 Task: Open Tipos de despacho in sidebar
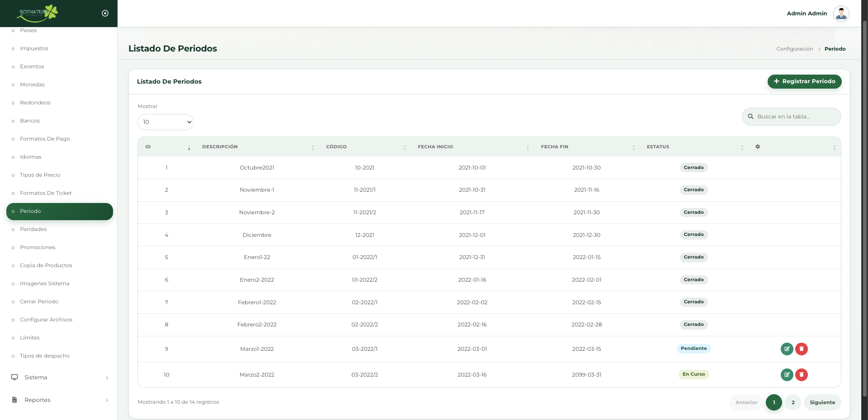tap(45, 356)
